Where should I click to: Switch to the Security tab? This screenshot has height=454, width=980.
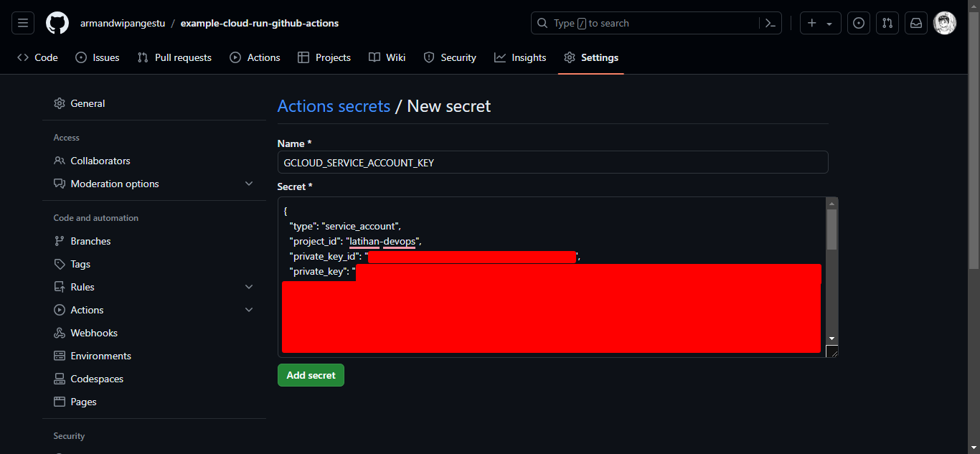[x=456, y=57]
